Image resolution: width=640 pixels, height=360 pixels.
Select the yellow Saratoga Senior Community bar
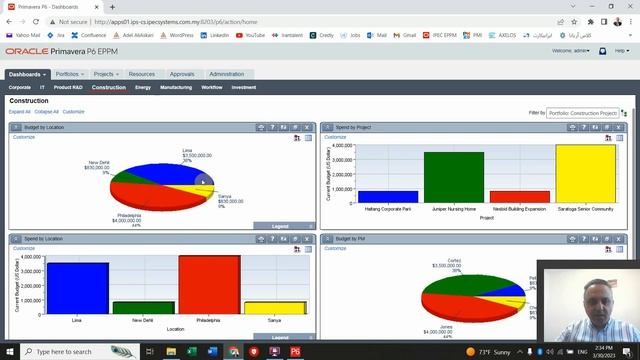pos(585,174)
